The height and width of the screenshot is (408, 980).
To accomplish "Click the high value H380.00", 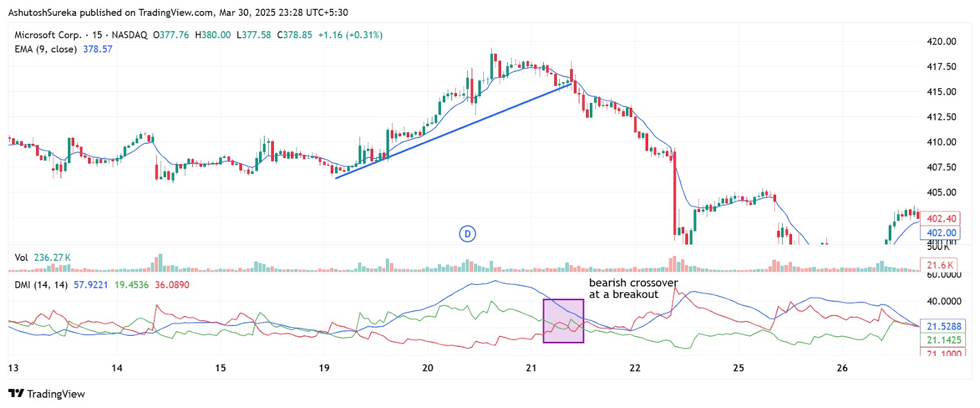I will (213, 35).
